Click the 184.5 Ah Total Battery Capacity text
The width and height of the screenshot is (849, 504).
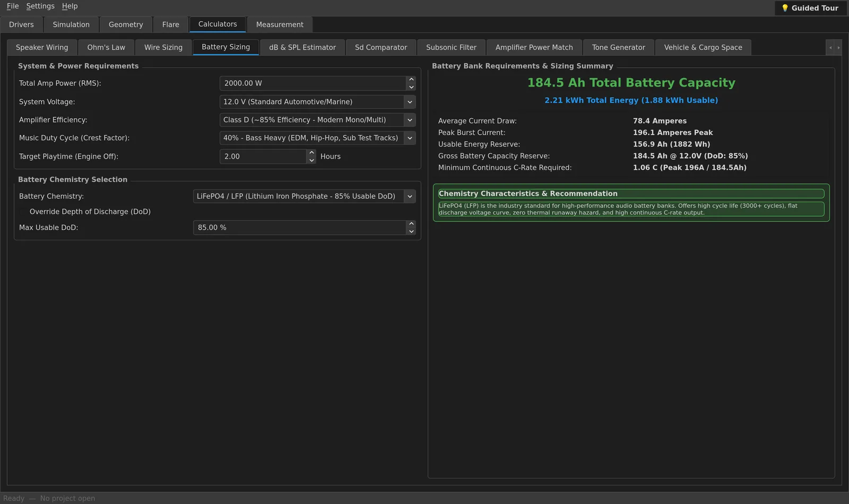pyautogui.click(x=631, y=83)
